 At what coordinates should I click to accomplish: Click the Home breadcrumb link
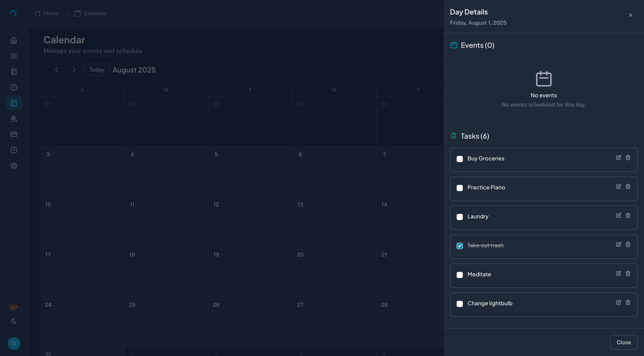[47, 13]
